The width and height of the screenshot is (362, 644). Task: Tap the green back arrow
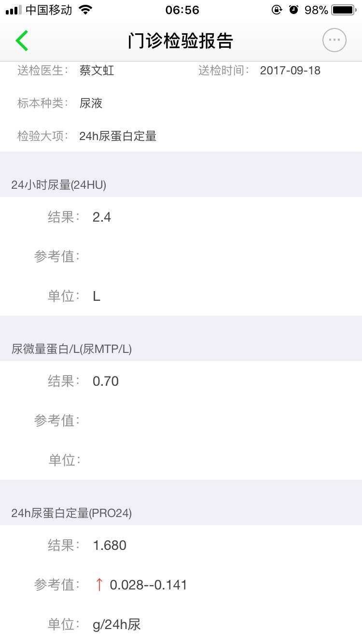[22, 41]
